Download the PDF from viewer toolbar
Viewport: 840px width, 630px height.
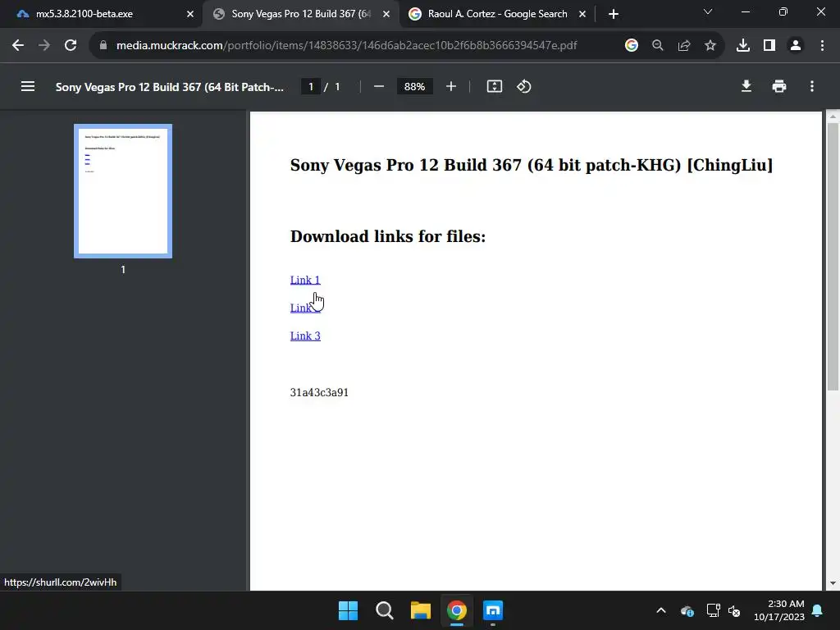point(746,86)
